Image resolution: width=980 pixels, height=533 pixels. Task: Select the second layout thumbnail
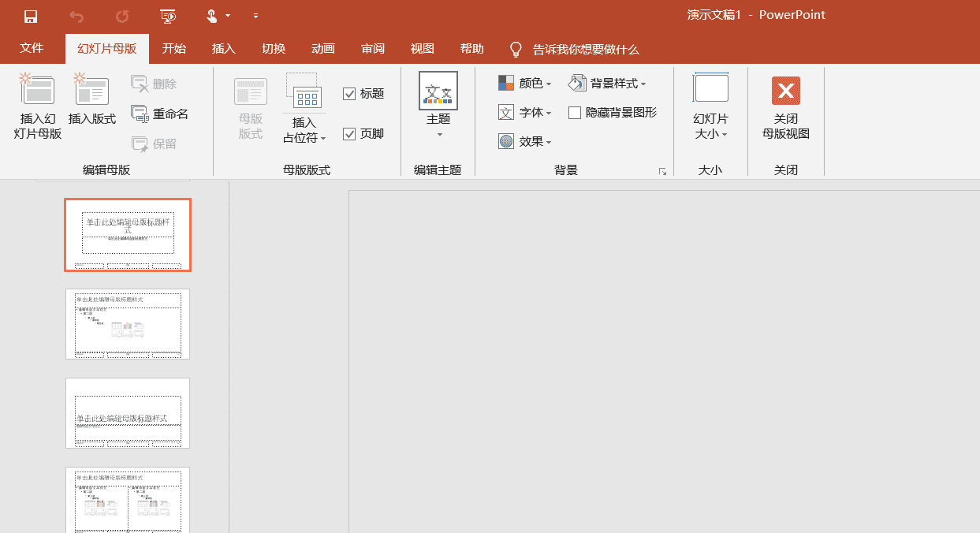[128, 324]
